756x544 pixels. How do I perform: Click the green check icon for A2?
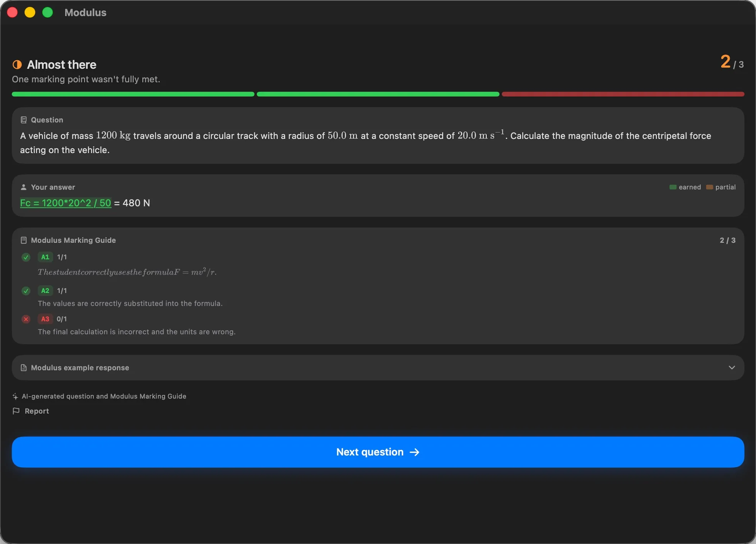(x=26, y=291)
